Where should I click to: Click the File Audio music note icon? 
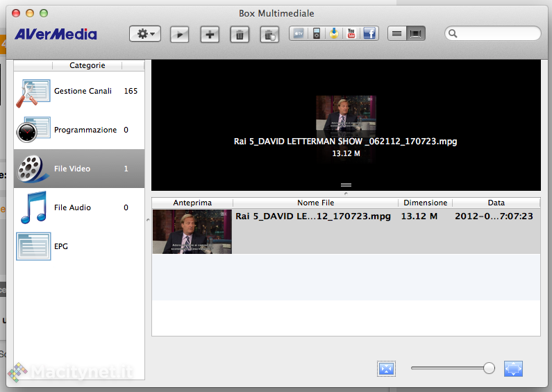tap(33, 207)
